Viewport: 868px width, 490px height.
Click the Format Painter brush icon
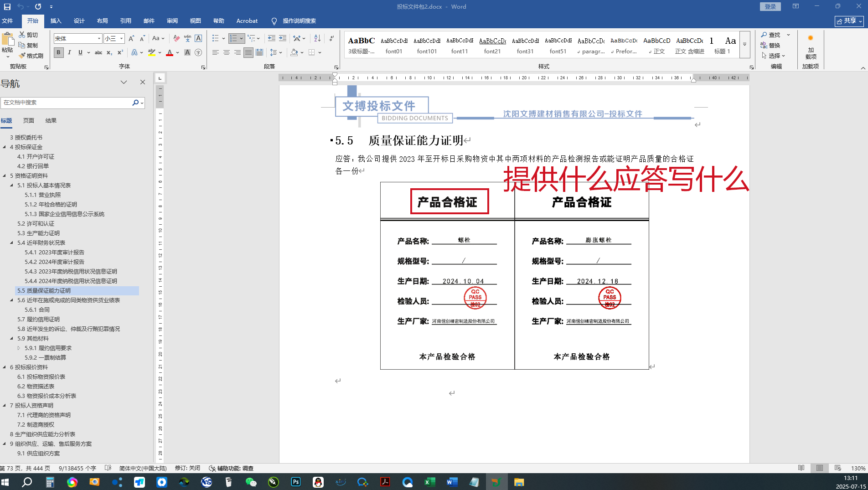point(21,56)
